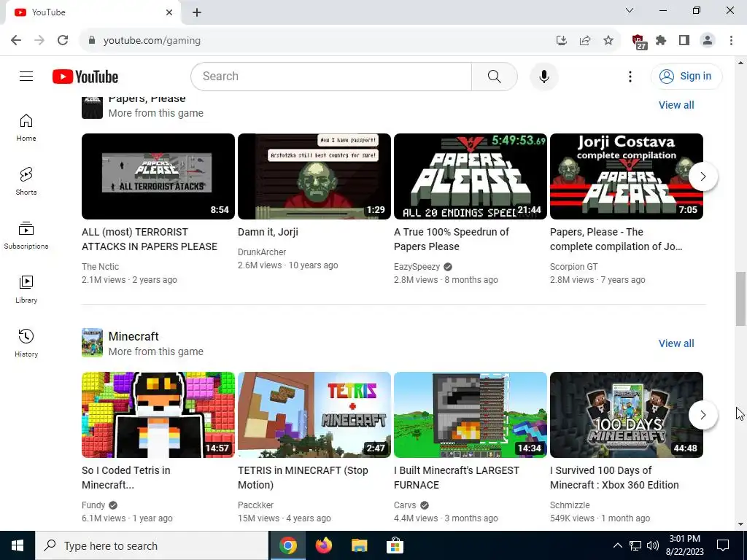Open Damn it, Jorji video thumbnail

click(x=314, y=176)
